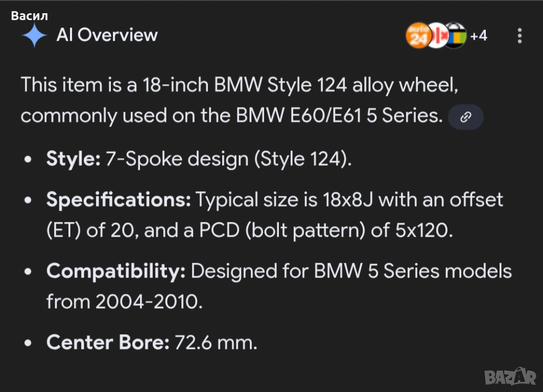
Task: Open the auto24 orange source icon
Action: click(417, 35)
